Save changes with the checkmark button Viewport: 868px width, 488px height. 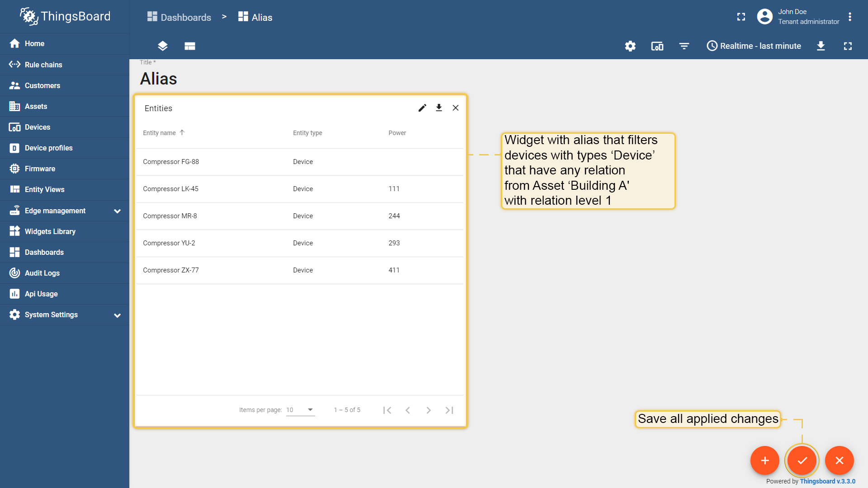pos(802,460)
